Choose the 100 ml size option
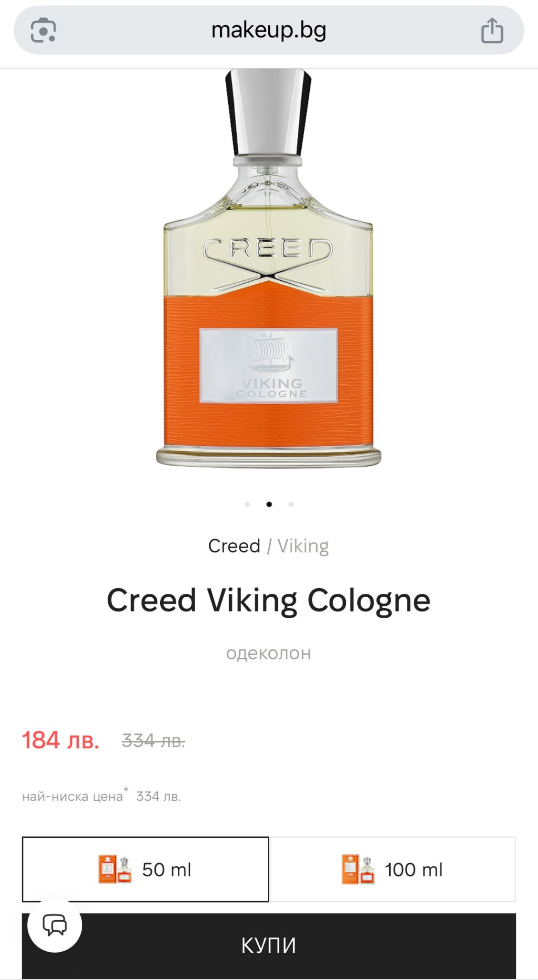 point(393,869)
